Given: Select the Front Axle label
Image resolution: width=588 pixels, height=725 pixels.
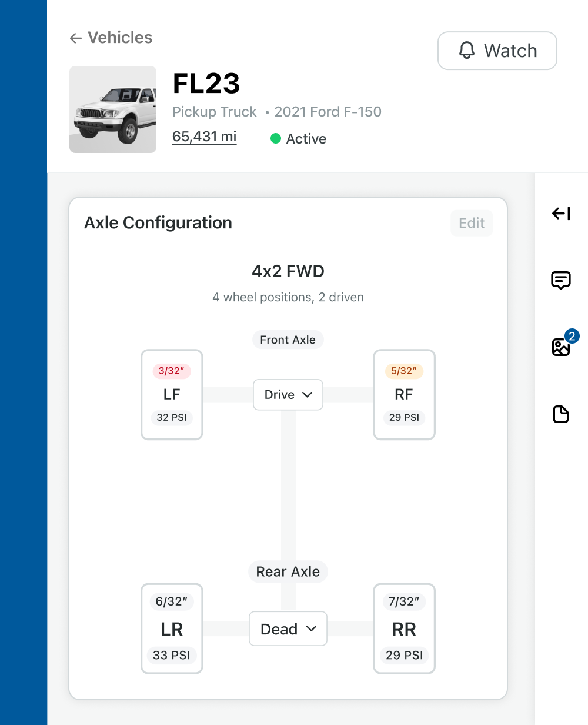Looking at the screenshot, I should pyautogui.click(x=288, y=340).
